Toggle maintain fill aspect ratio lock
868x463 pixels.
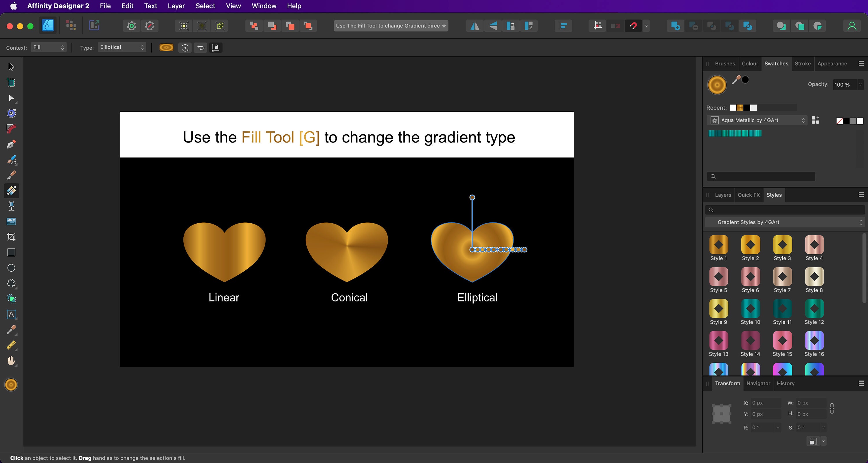216,47
